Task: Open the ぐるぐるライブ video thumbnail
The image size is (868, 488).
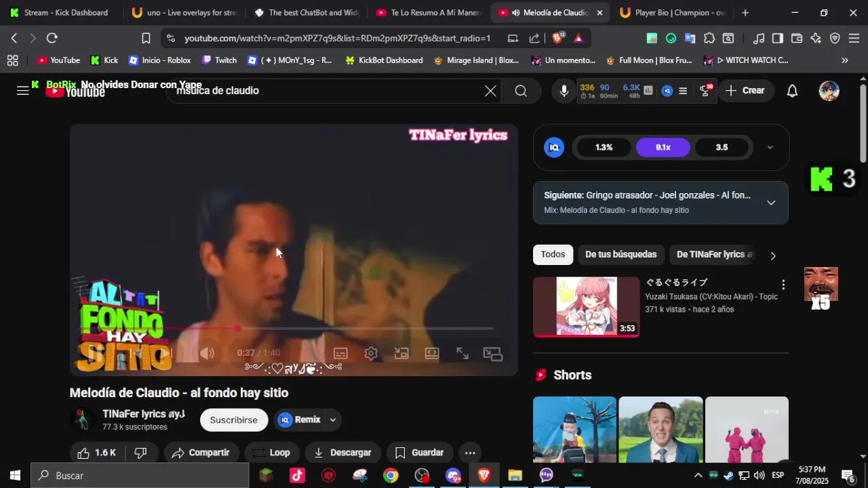Action: click(587, 306)
